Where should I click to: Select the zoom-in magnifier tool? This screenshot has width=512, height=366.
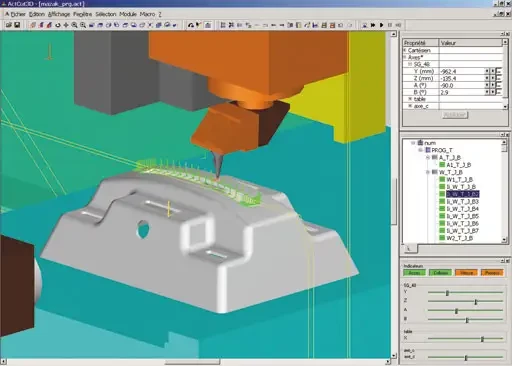pos(74,25)
